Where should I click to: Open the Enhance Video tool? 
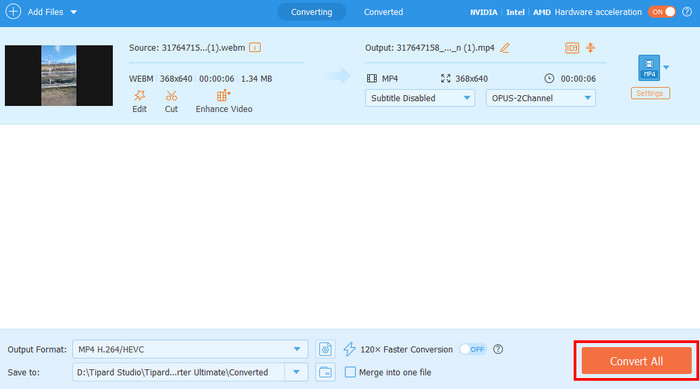(224, 101)
